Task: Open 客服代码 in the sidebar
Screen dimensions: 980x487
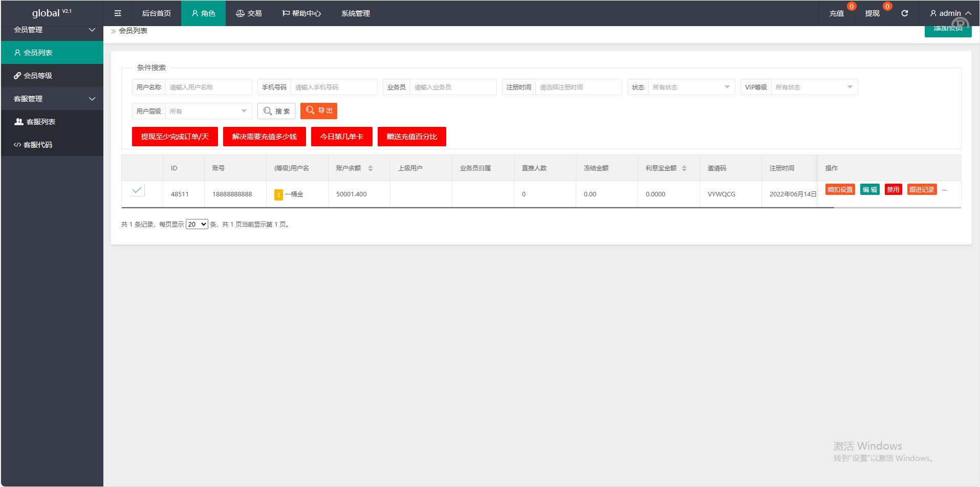Action: click(38, 145)
